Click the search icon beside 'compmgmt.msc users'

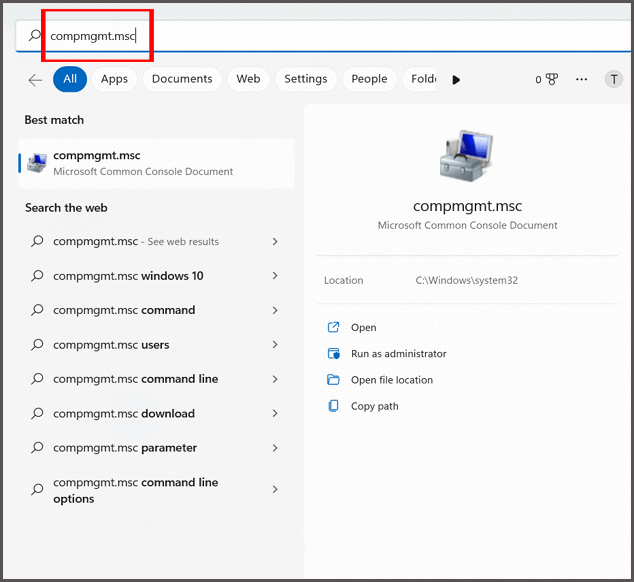(x=37, y=345)
